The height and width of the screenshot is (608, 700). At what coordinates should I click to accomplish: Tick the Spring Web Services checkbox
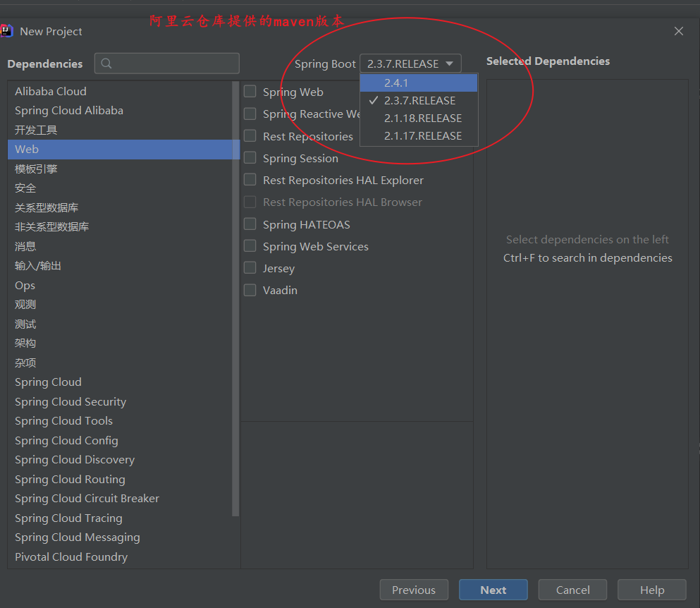pyautogui.click(x=250, y=246)
